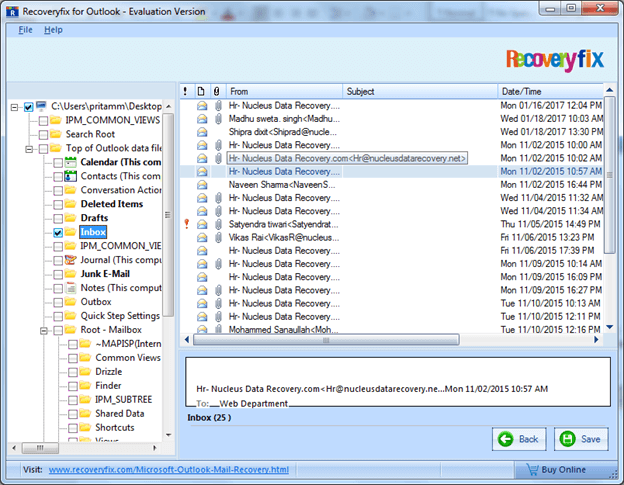
Task: Click the email preview pane text
Action: click(x=398, y=382)
